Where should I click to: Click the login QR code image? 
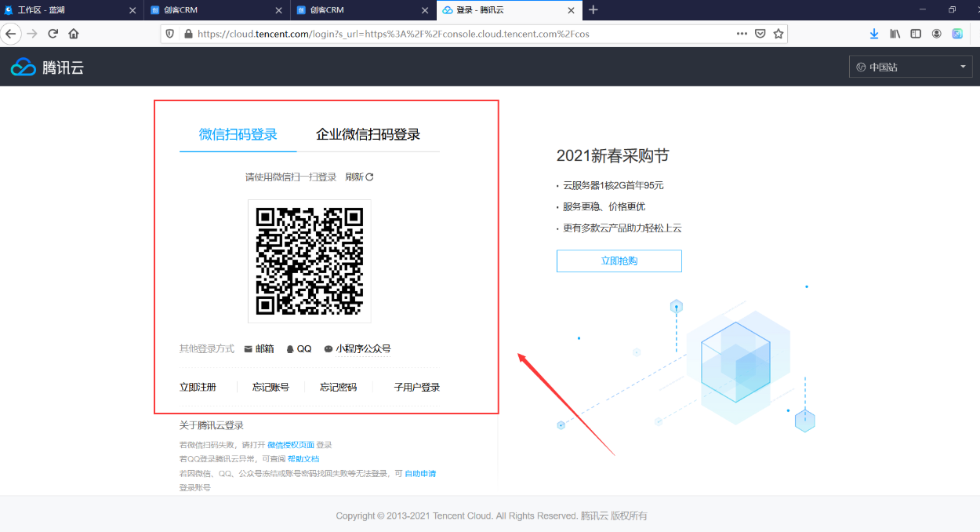(310, 261)
